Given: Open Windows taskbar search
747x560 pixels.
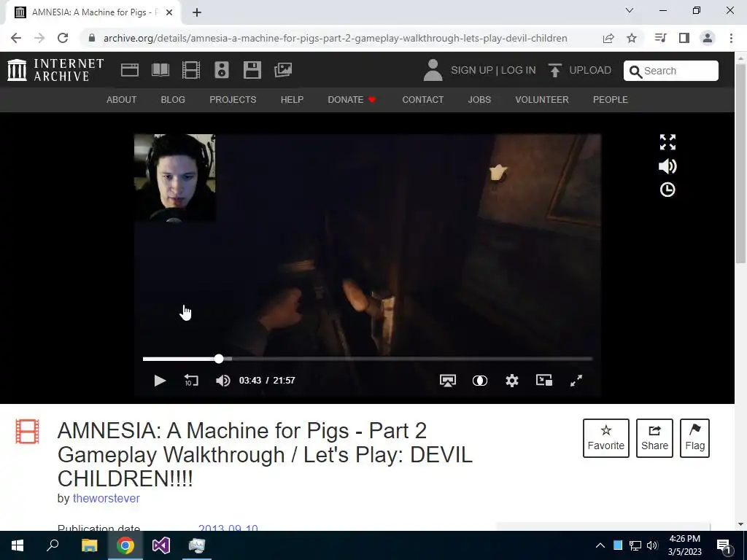Looking at the screenshot, I should pyautogui.click(x=53, y=545).
